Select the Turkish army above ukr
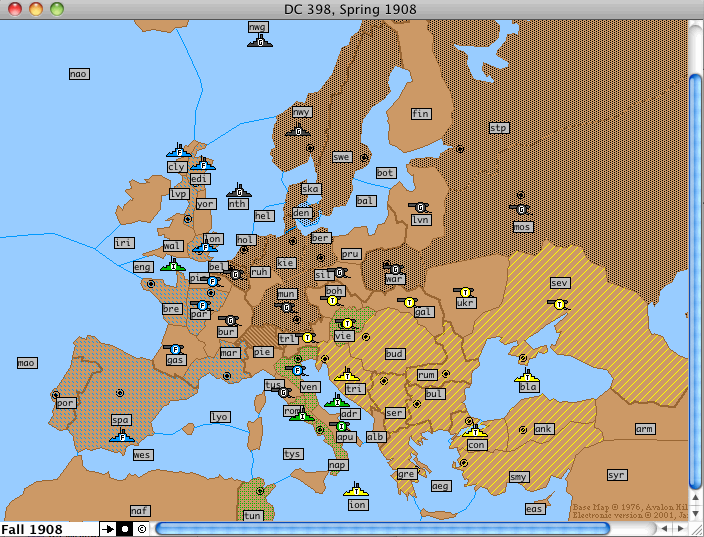Screen dimensions: 704x537 click(465, 292)
